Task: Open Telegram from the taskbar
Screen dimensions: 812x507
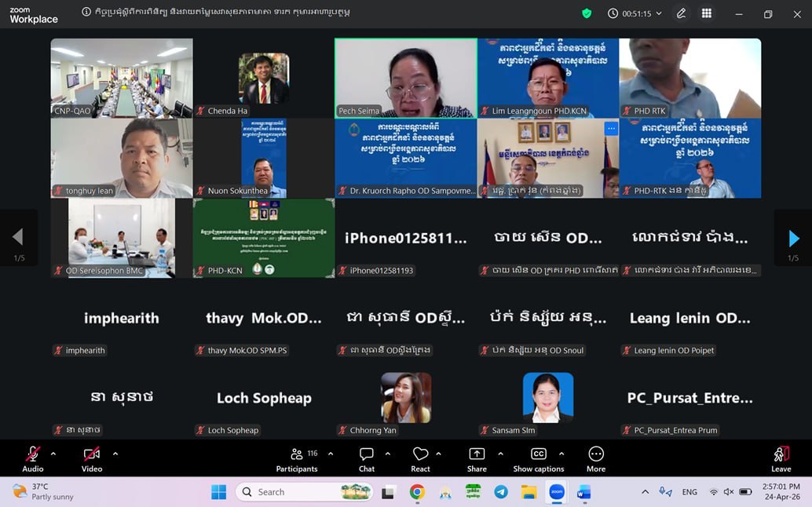Action: pos(501,491)
